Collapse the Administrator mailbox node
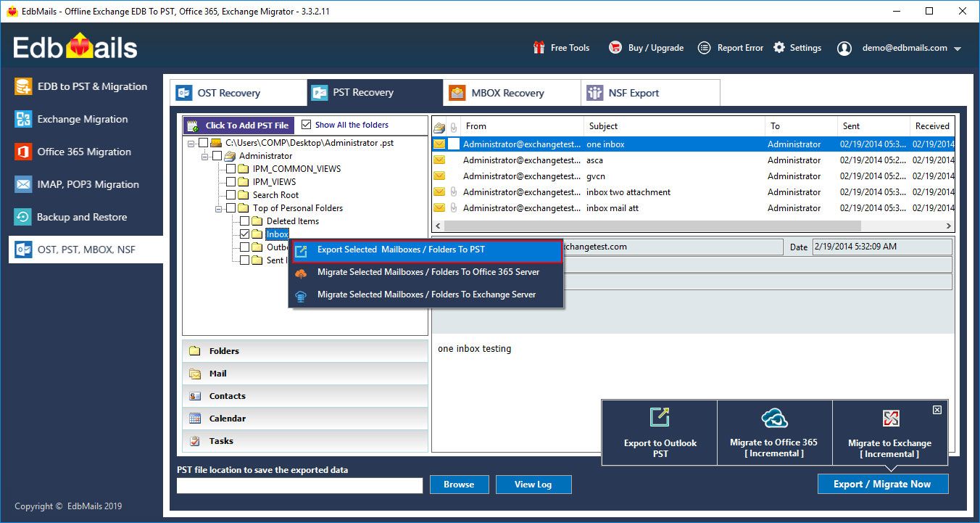The height and width of the screenshot is (523, 980). click(x=204, y=156)
